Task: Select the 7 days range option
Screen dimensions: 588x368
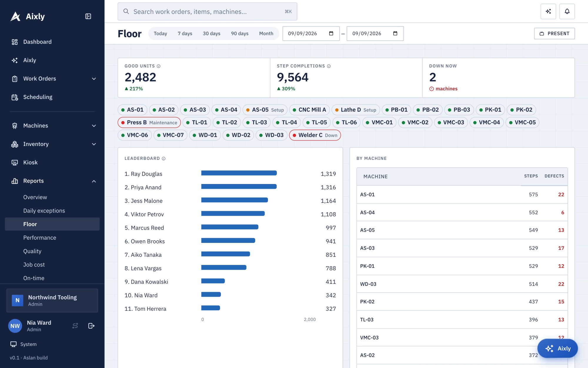Action: [185, 34]
